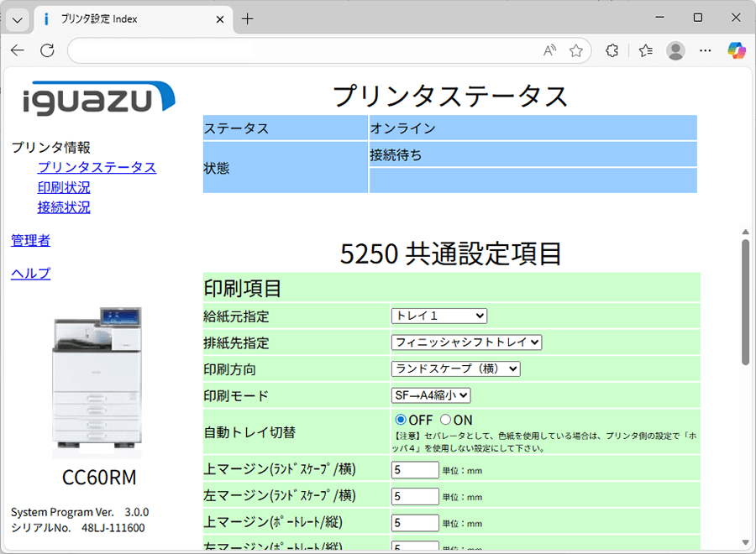Open the 接続状況 connection status page
This screenshot has height=554, width=756.
63,207
